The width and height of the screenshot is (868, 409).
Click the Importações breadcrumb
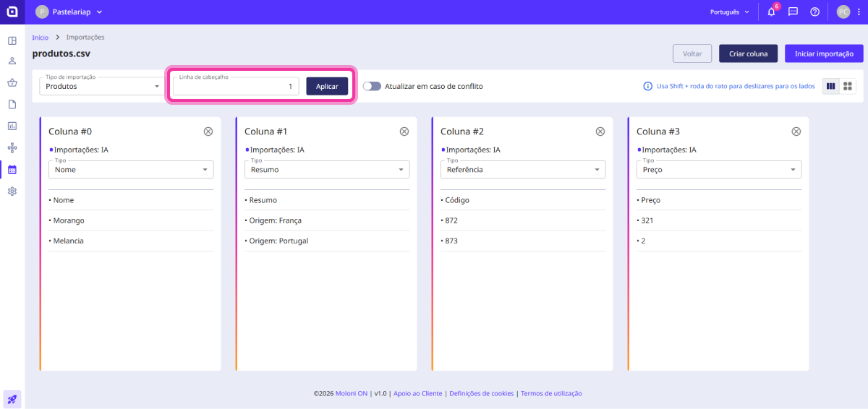pos(85,37)
